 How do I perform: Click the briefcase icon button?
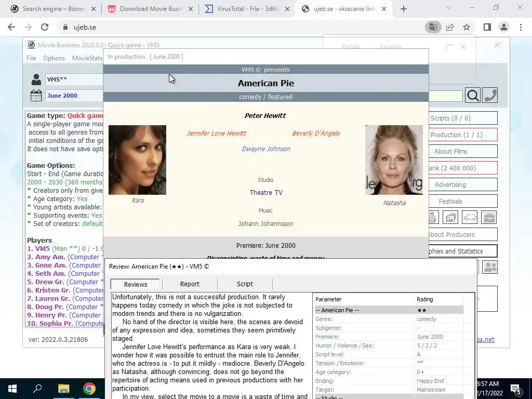pyautogui.click(x=489, y=218)
